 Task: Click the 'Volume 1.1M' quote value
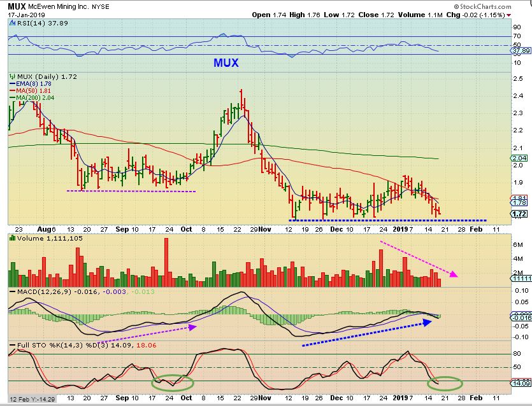click(x=421, y=15)
